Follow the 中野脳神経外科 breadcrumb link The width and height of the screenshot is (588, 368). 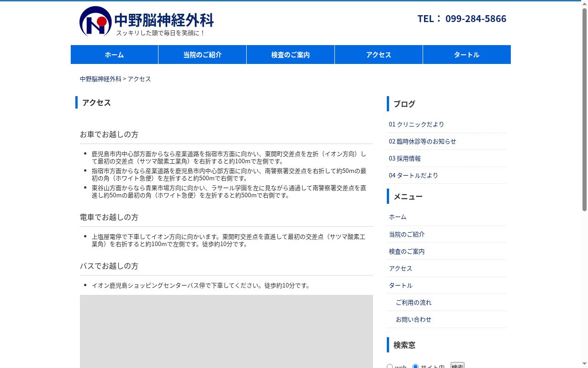(x=101, y=79)
